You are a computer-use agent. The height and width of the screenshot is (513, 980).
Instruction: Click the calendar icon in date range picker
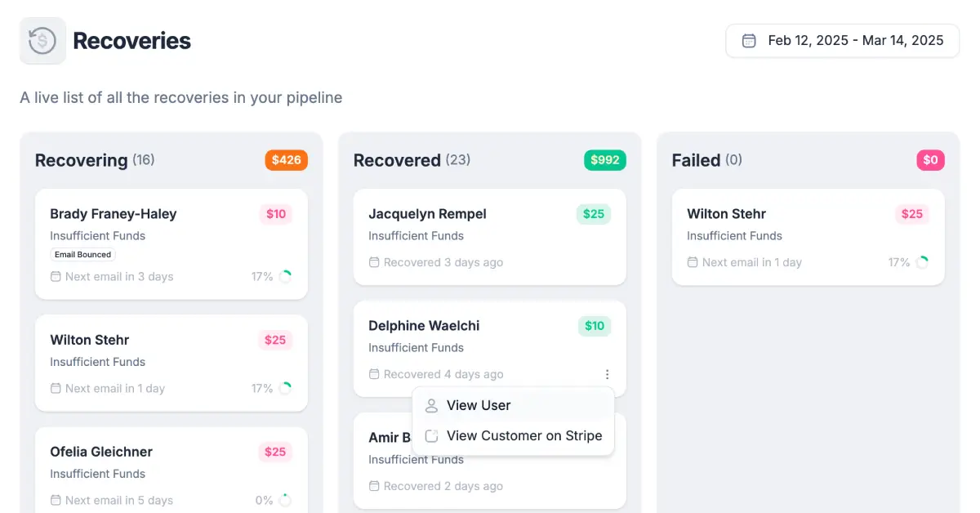click(x=748, y=41)
